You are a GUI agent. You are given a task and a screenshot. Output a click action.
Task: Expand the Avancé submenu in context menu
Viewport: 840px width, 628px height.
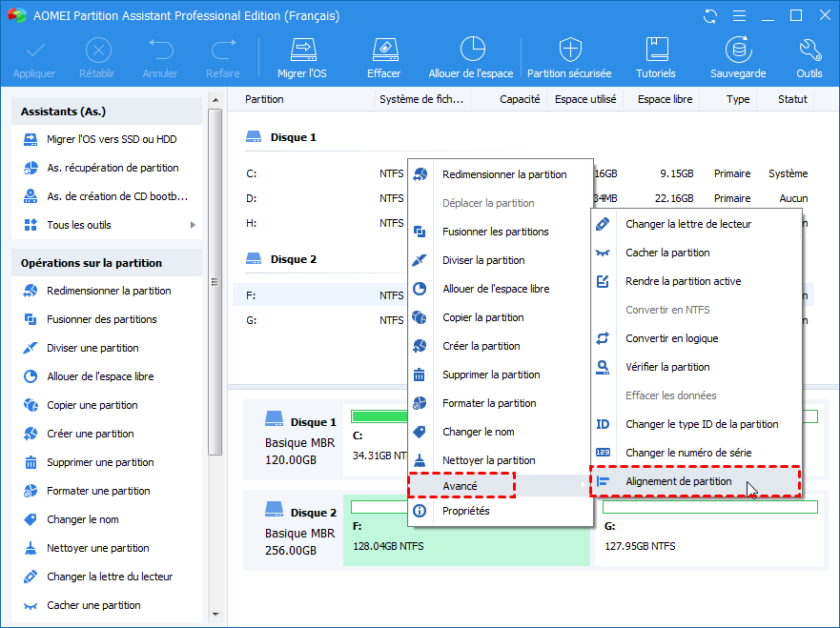(501, 486)
